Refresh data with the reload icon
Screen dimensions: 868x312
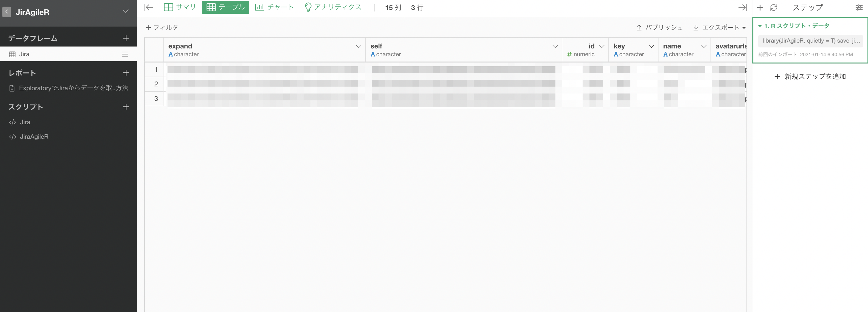coord(774,7)
